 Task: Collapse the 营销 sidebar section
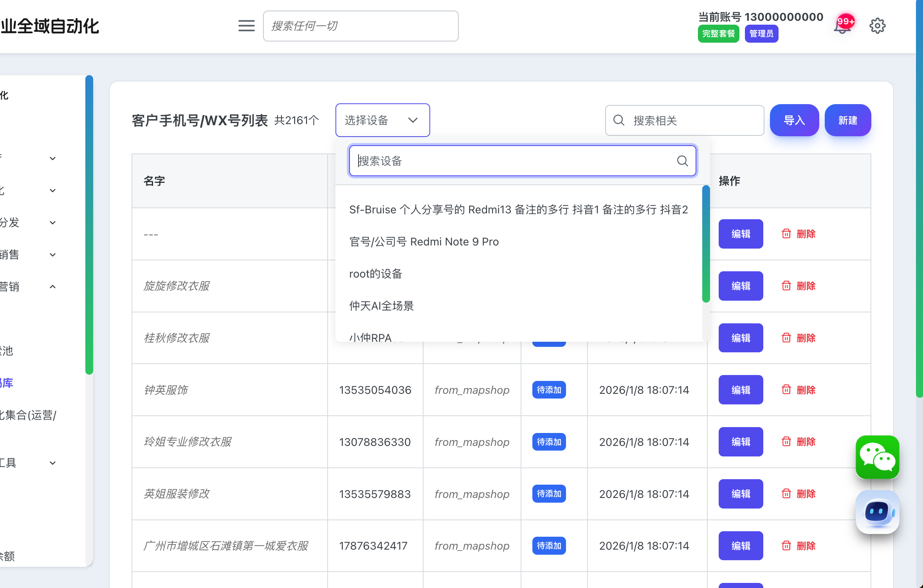[52, 287]
